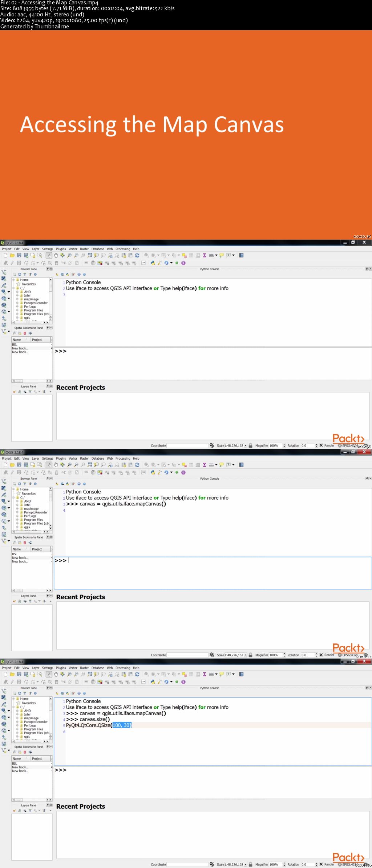Click Help book icon in mapCanvas() frame toolbar
The image size is (372, 868).
pos(242,465)
